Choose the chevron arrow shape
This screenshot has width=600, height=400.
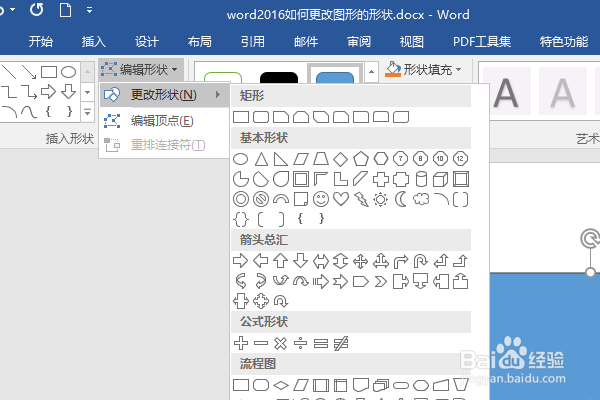point(380,282)
